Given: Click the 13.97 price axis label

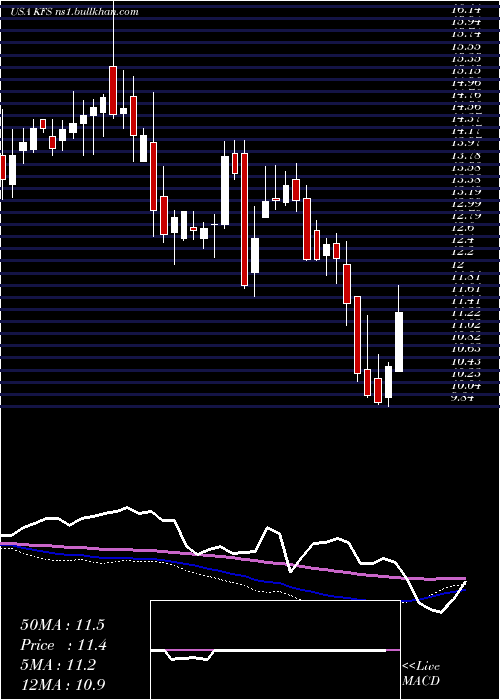Looking at the screenshot, I should pyautogui.click(x=467, y=143).
